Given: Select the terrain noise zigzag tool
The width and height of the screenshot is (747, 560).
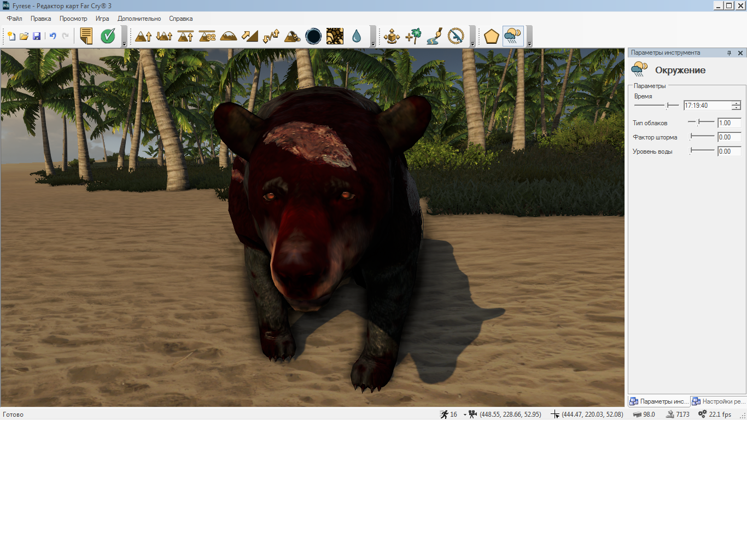Looking at the screenshot, I should [271, 36].
